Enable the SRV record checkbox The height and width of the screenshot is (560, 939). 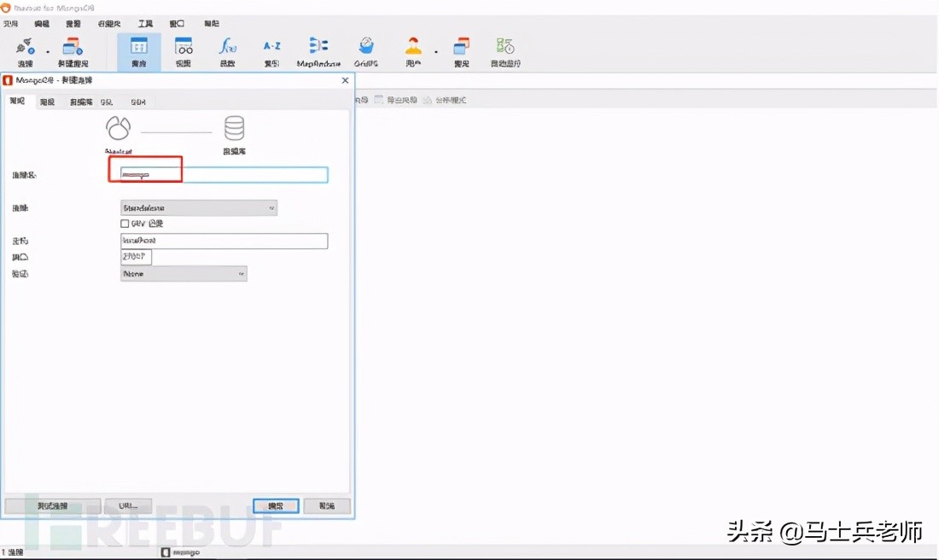pos(125,224)
